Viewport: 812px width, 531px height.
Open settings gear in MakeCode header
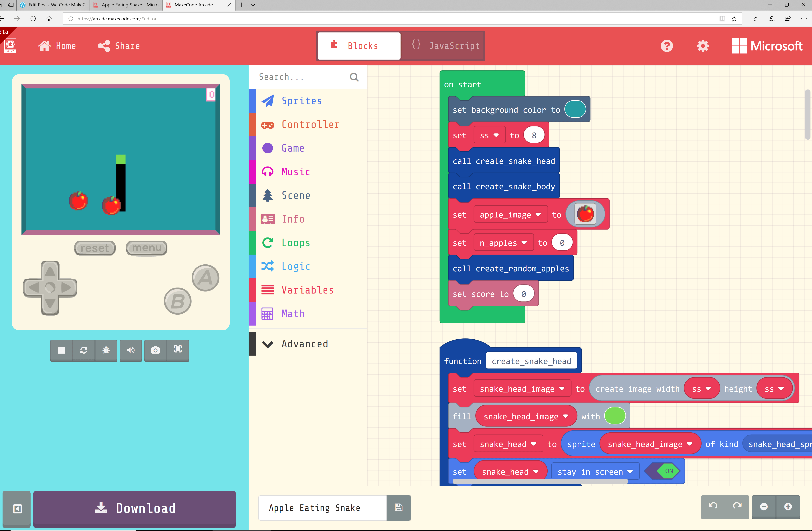(703, 46)
